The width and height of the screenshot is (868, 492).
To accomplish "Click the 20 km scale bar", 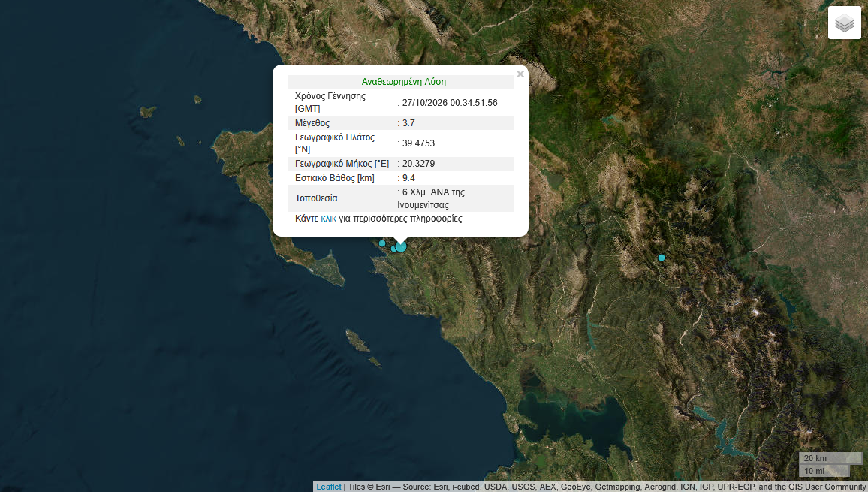I will (830, 458).
